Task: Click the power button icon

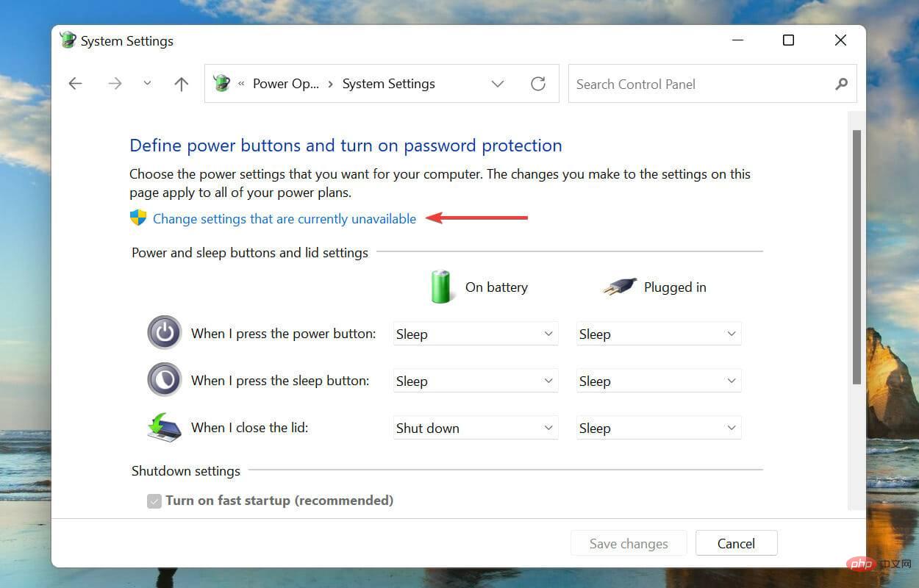Action: [x=164, y=332]
